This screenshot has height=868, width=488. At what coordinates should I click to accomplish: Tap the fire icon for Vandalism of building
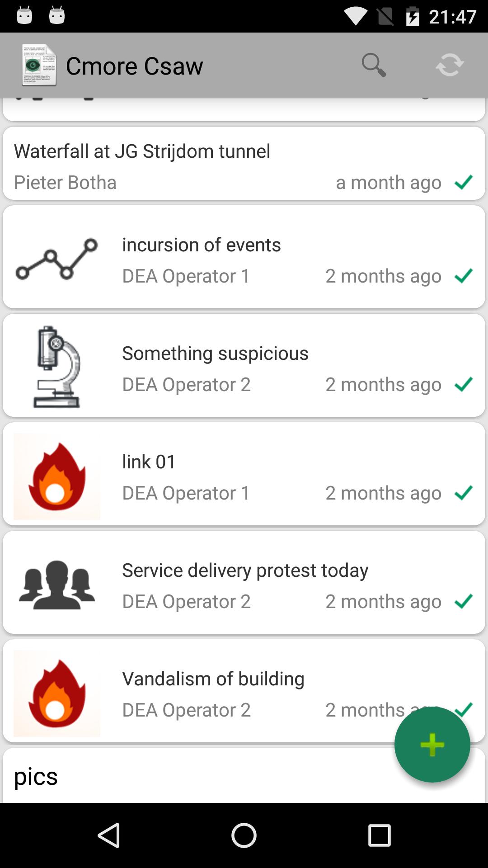[x=56, y=693]
